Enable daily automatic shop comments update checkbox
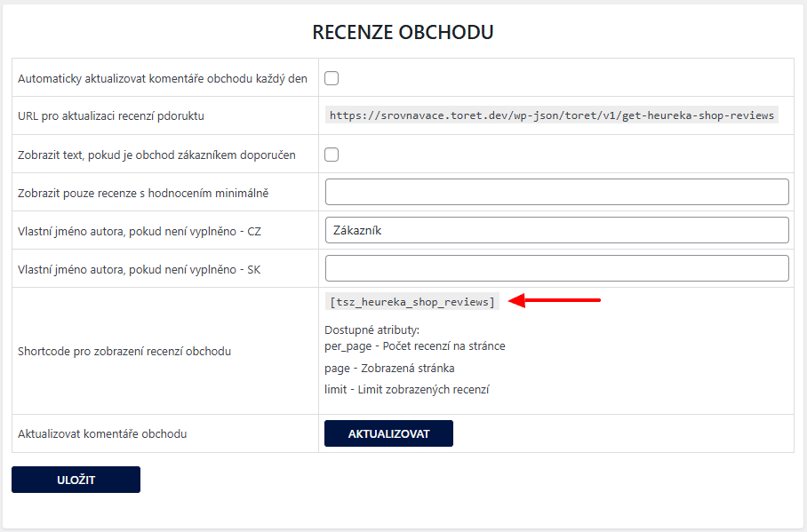This screenshot has width=807, height=532. (x=332, y=78)
